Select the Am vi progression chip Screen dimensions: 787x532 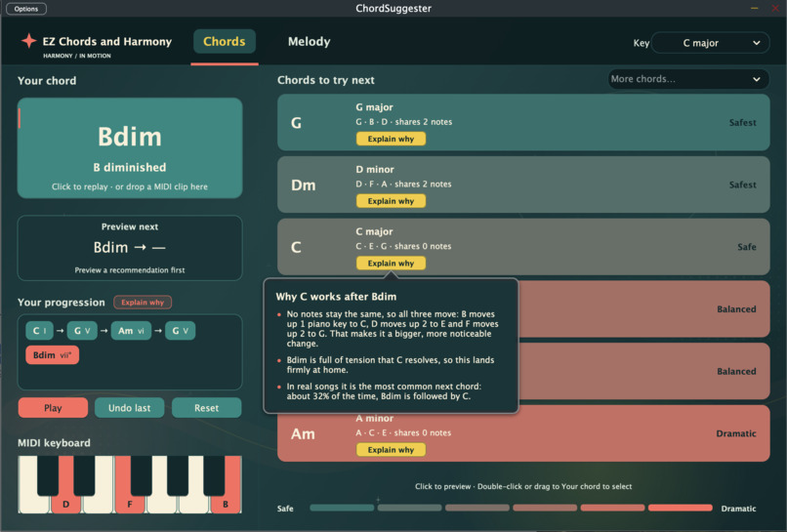tap(131, 331)
